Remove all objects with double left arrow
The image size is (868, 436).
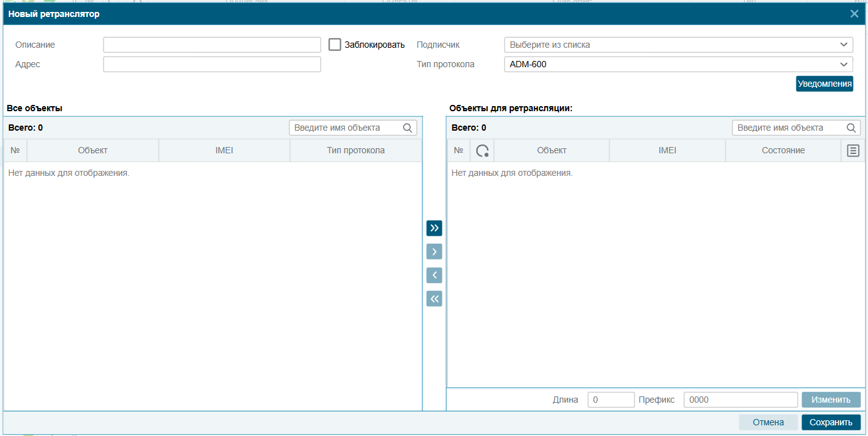point(434,298)
